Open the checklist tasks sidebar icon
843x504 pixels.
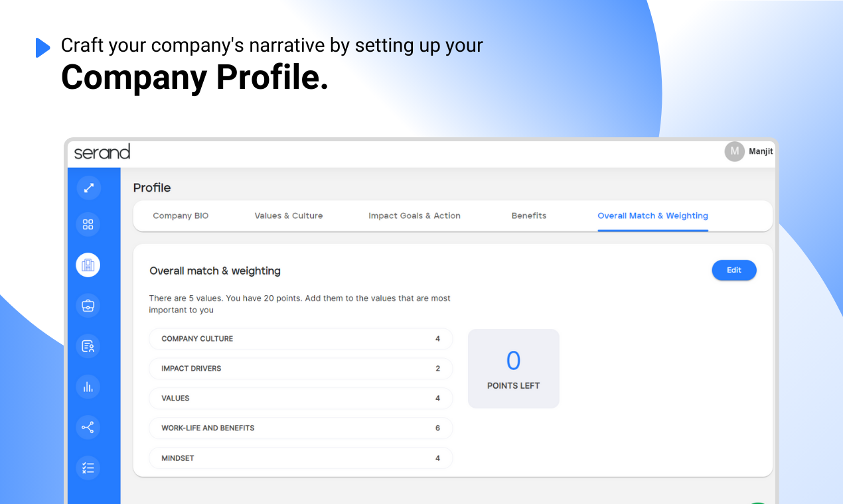point(88,468)
